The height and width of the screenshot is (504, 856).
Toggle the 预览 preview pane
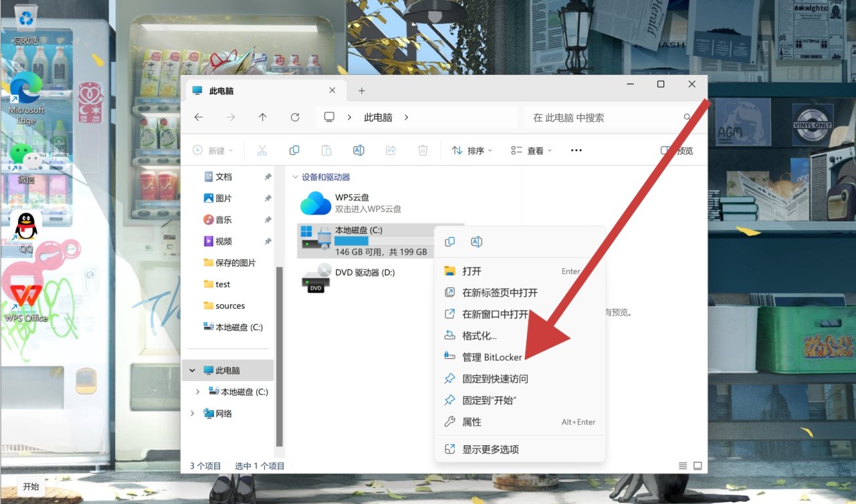point(677,150)
